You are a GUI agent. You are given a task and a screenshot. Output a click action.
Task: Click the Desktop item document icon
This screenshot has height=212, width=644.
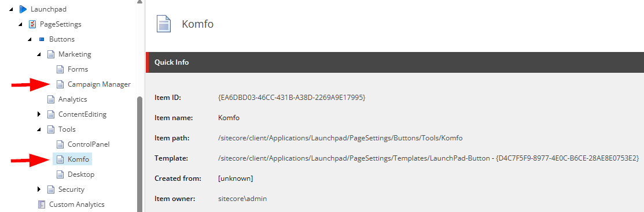[60, 174]
